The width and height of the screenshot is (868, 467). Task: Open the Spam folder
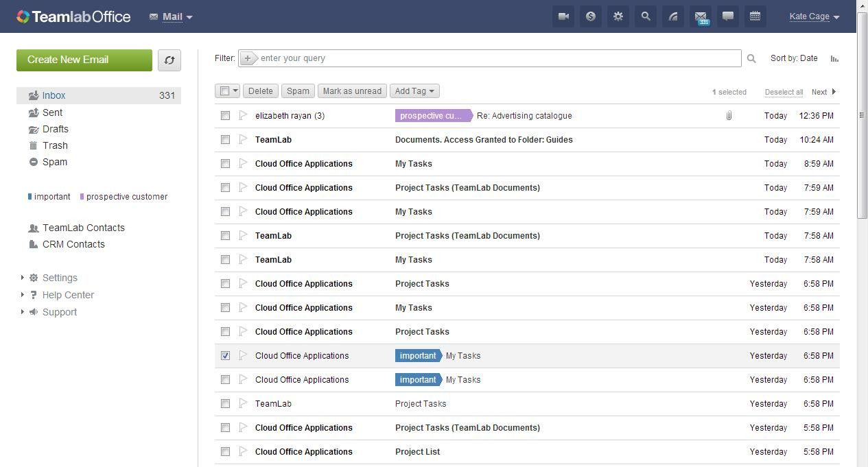55,162
